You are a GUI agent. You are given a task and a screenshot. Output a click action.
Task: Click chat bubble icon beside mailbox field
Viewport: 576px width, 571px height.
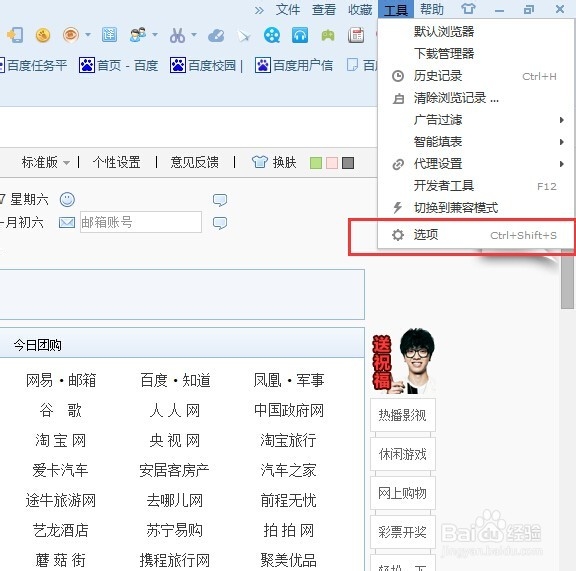point(220,223)
